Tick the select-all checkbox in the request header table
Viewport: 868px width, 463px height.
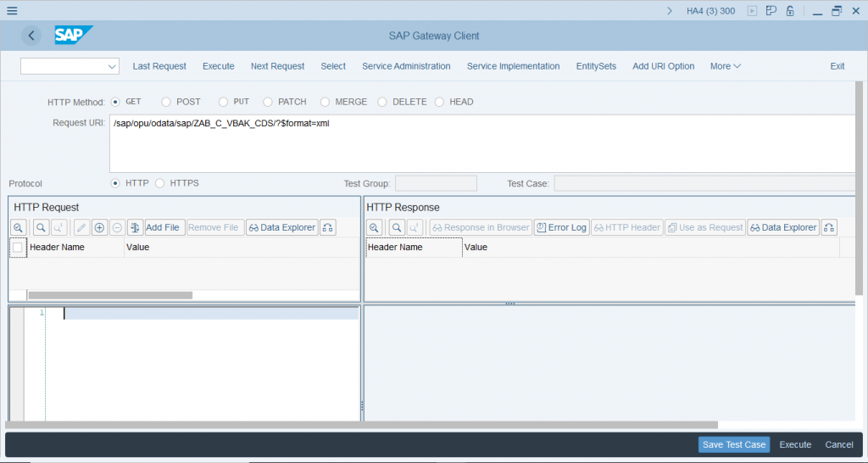point(18,248)
